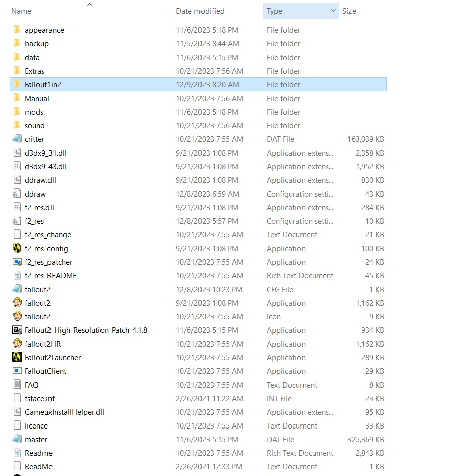Viewport: 453px width, 476px height.
Task: Click the f2_res.dll file name
Action: [x=39, y=207]
